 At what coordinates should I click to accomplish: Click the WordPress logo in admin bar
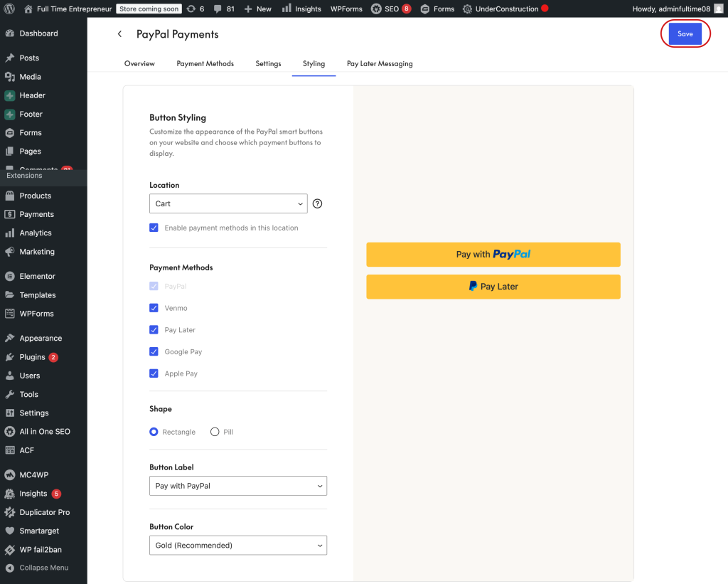click(x=9, y=9)
